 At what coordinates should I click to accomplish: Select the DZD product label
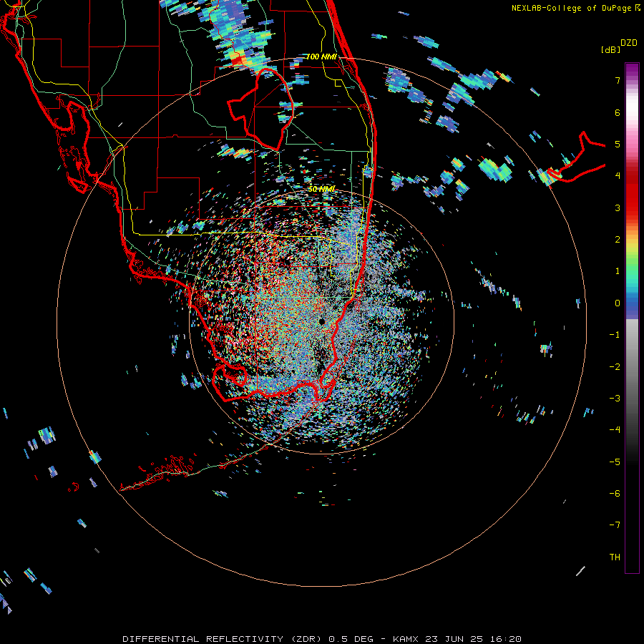(629, 43)
